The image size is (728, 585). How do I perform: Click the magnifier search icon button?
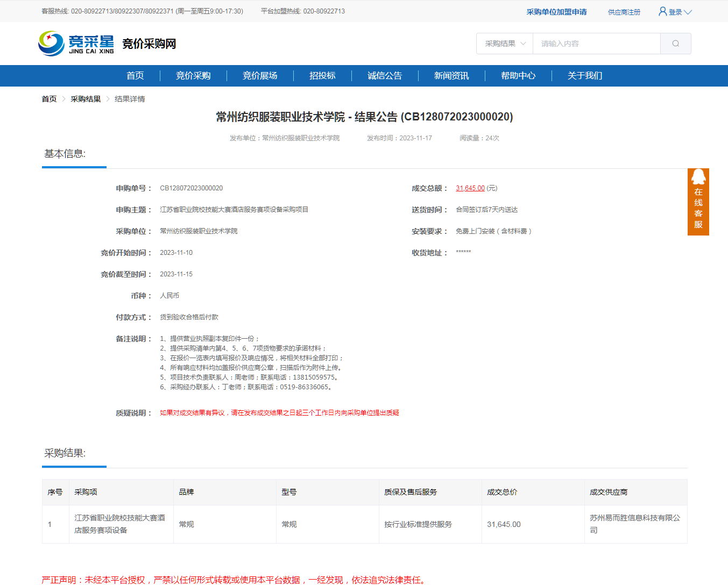(x=675, y=44)
